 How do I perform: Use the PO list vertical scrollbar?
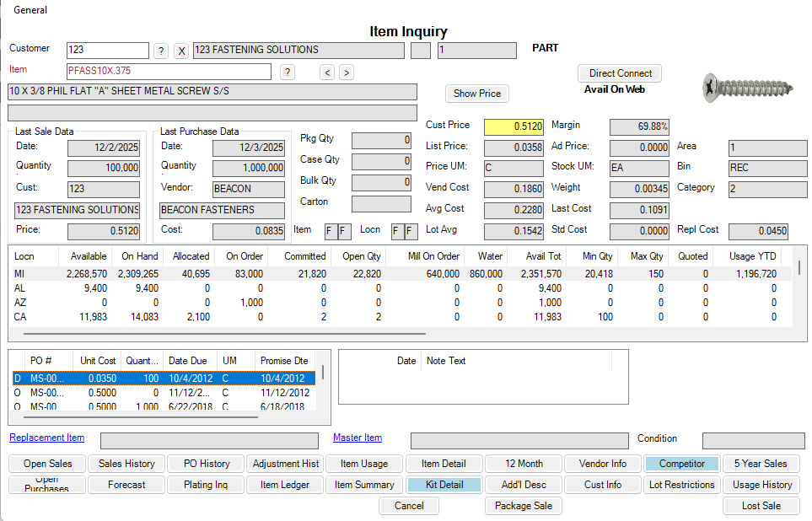pyautogui.click(x=323, y=373)
